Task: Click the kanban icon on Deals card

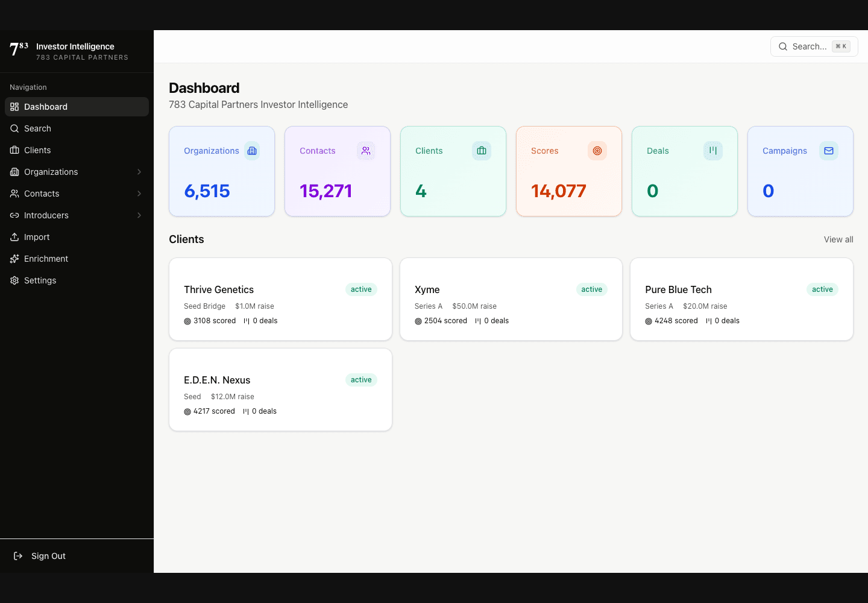Action: (x=713, y=151)
